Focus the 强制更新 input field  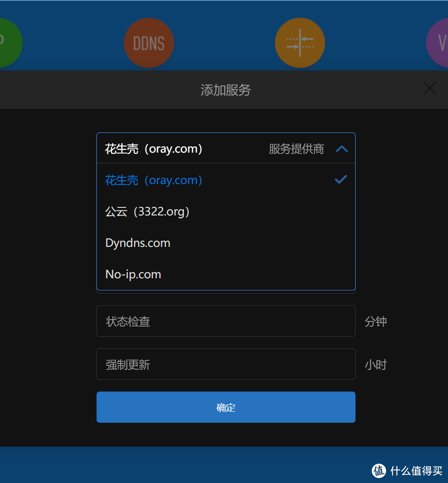tap(226, 364)
